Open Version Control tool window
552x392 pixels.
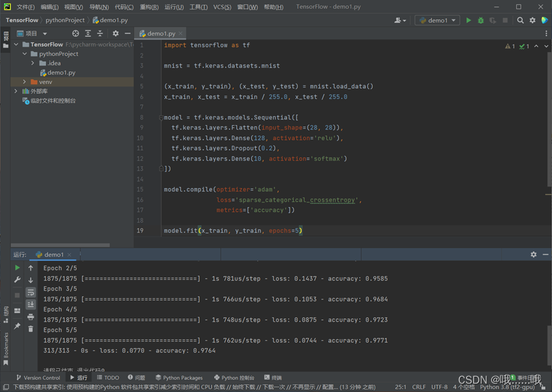coord(38,377)
